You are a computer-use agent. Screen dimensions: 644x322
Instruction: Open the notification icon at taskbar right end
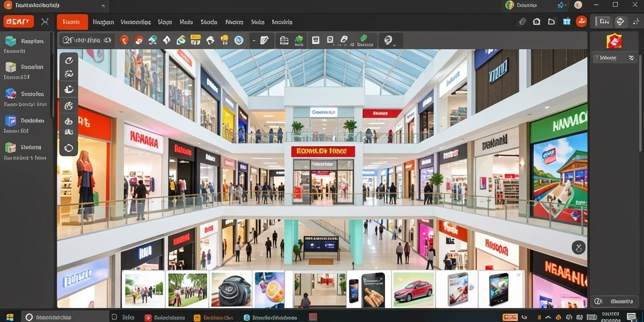coord(631,317)
